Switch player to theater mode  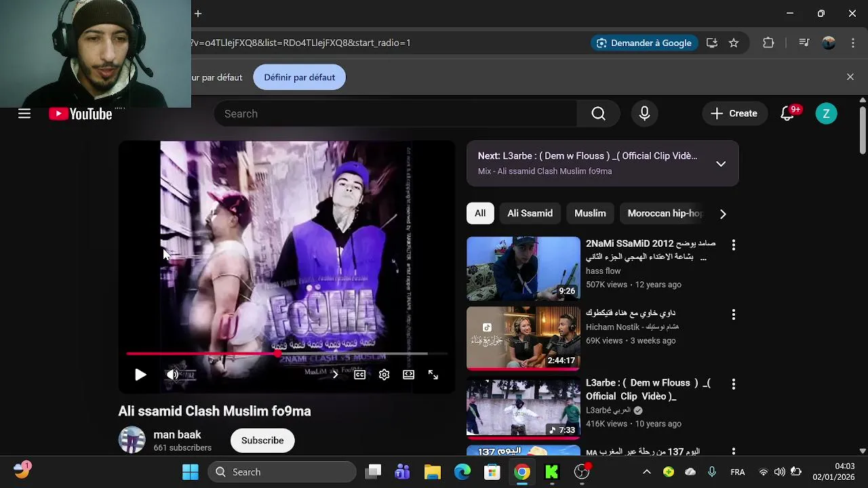point(409,375)
